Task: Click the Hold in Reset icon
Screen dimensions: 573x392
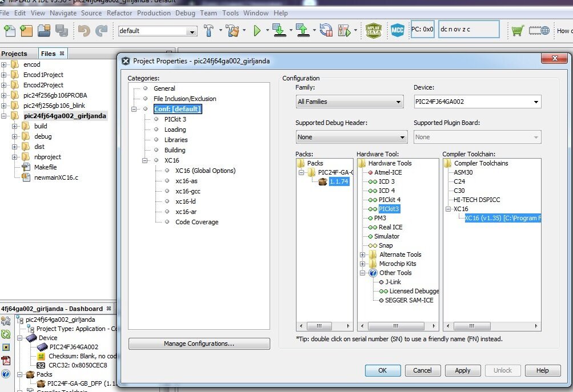Action: tap(326, 31)
